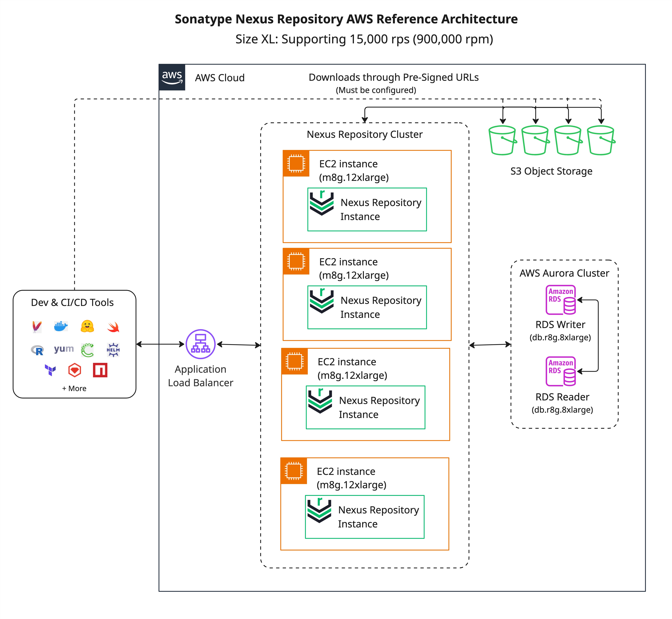Click 'Downloads through Pre-Signed URLs' text

[x=393, y=77]
